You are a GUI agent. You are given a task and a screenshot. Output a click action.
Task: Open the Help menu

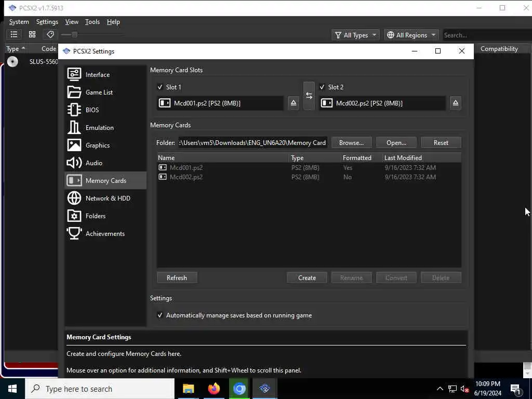tap(113, 22)
